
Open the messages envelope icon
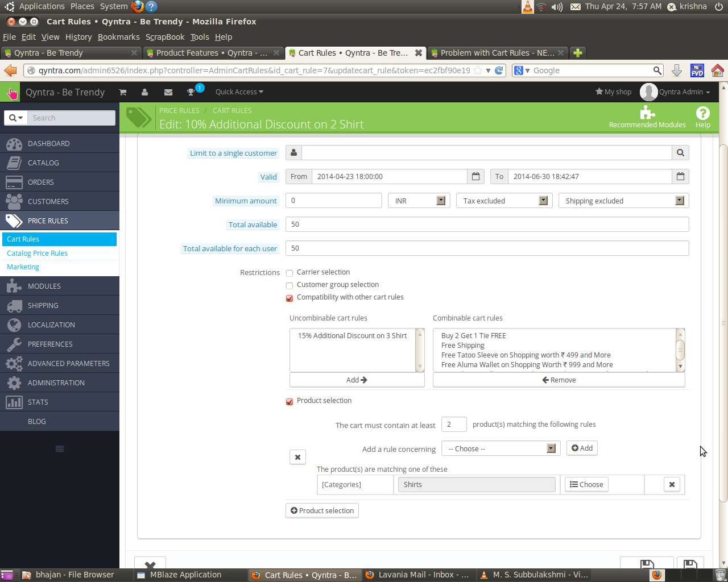(x=168, y=92)
